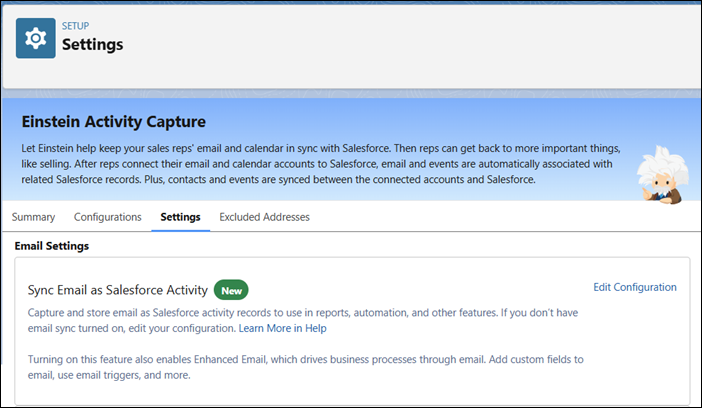Click the Turning on this feature paragraph
Viewport: 702px width, 408px height.
pyautogui.click(x=306, y=367)
